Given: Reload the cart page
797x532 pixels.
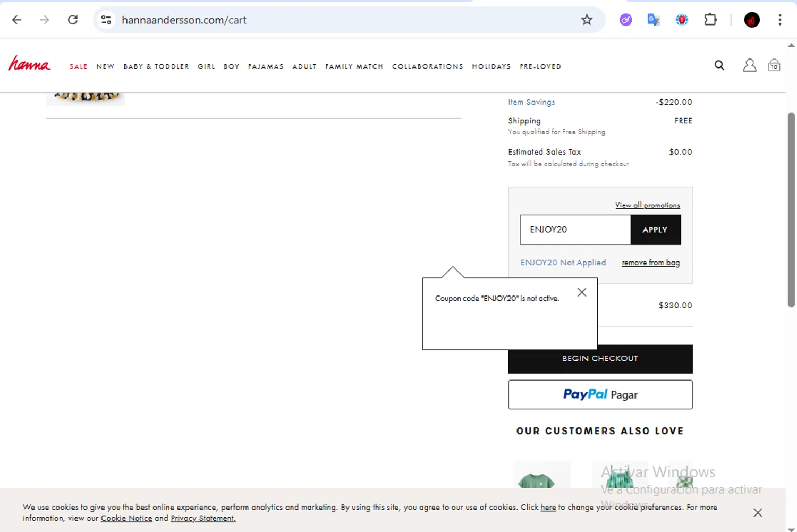Looking at the screenshot, I should [x=73, y=20].
